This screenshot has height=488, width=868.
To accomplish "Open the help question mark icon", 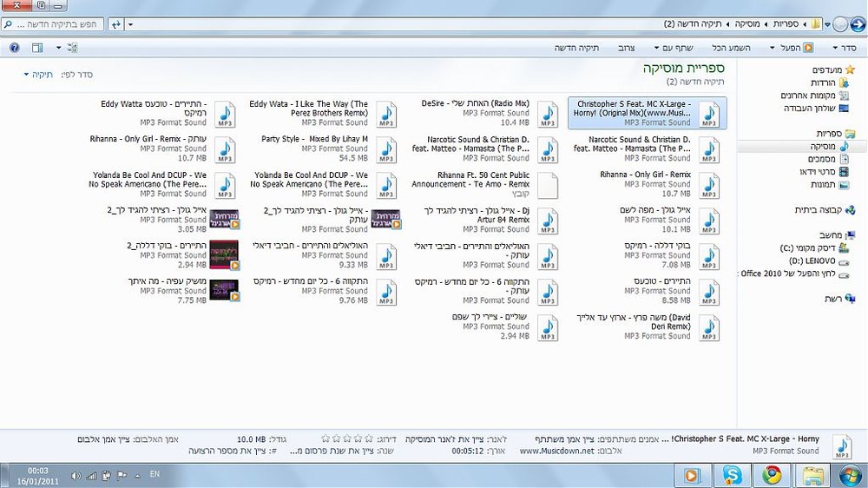I will coord(15,48).
